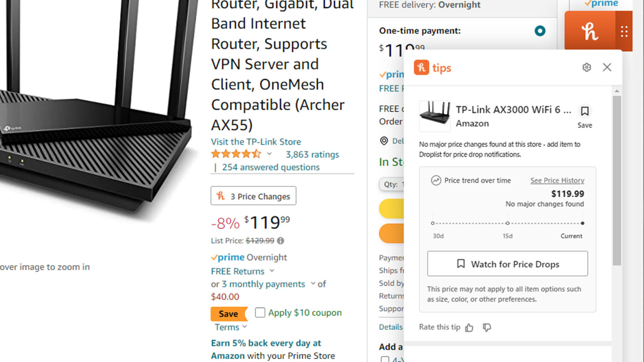Save the TP-Link router with the bookmark icon
This screenshot has height=362, width=644.
point(584,111)
